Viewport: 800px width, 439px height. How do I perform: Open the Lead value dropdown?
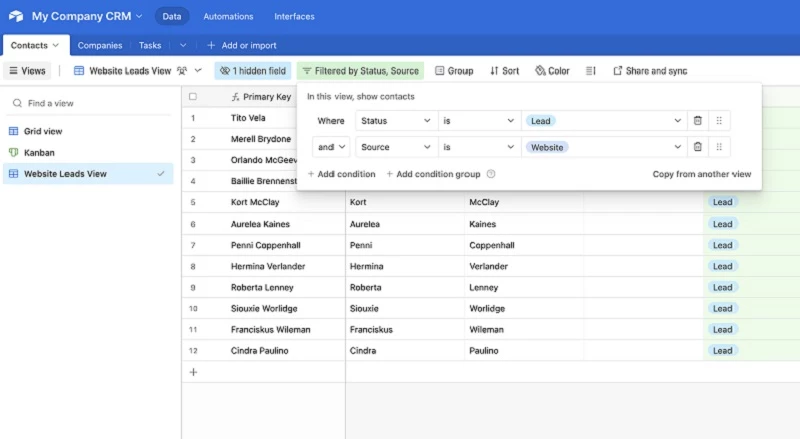(604, 121)
